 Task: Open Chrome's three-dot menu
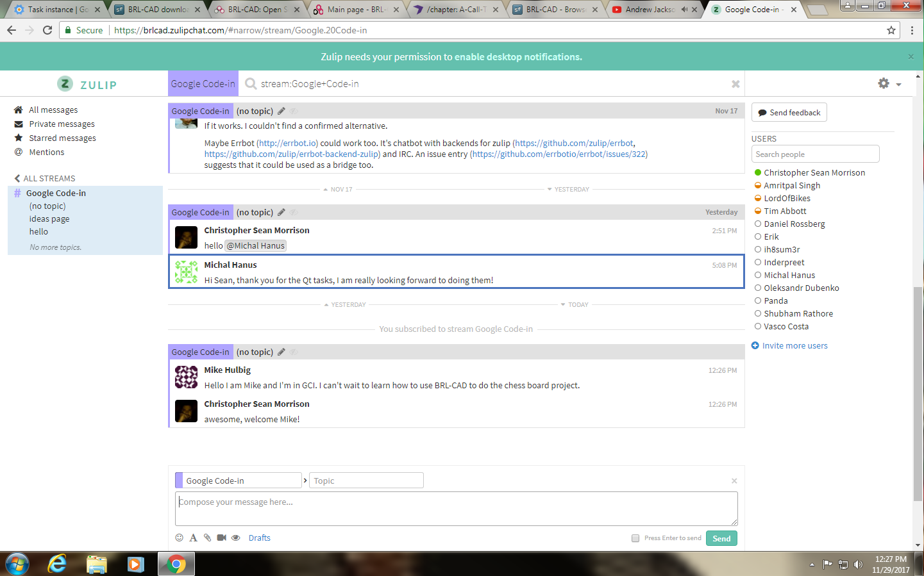point(912,30)
